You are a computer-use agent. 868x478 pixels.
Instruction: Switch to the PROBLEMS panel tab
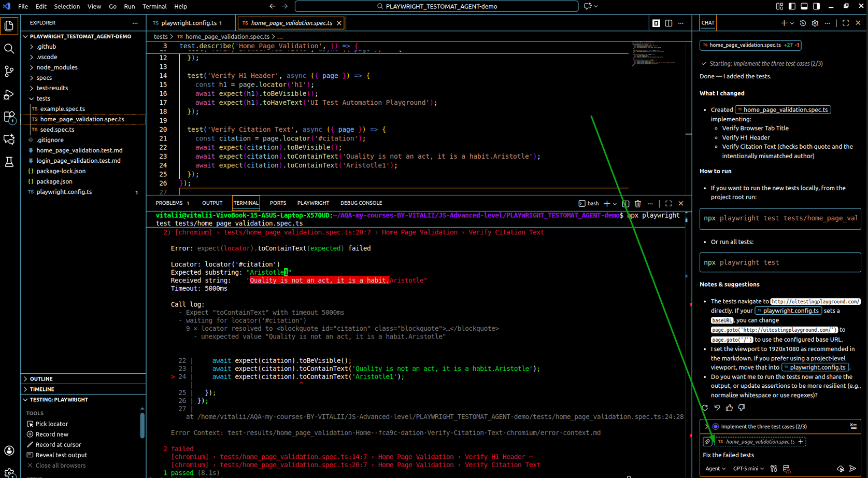(169, 203)
